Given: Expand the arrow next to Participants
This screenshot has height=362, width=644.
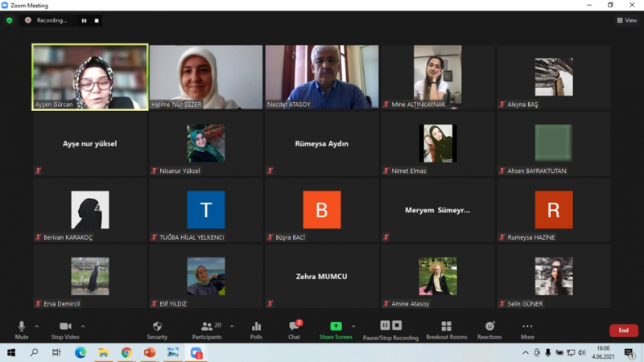Looking at the screenshot, I should (x=233, y=326).
